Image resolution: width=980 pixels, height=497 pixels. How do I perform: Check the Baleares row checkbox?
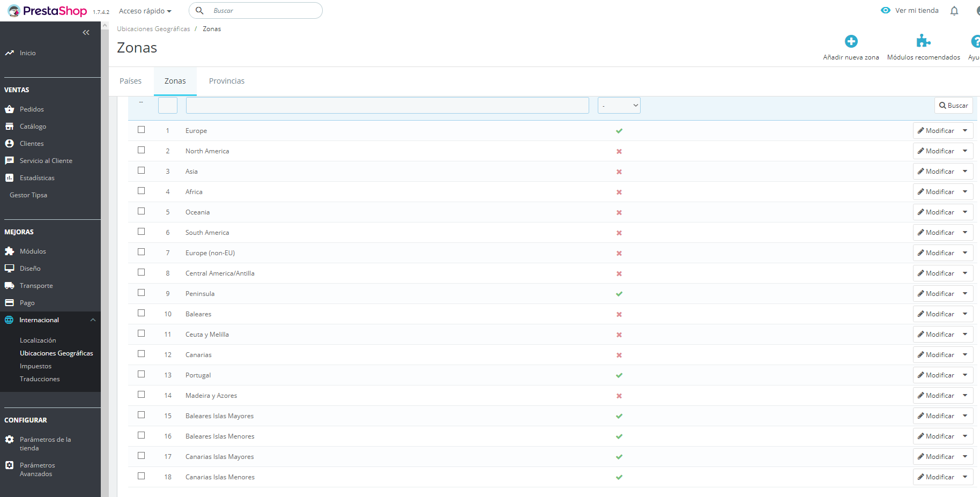point(142,313)
